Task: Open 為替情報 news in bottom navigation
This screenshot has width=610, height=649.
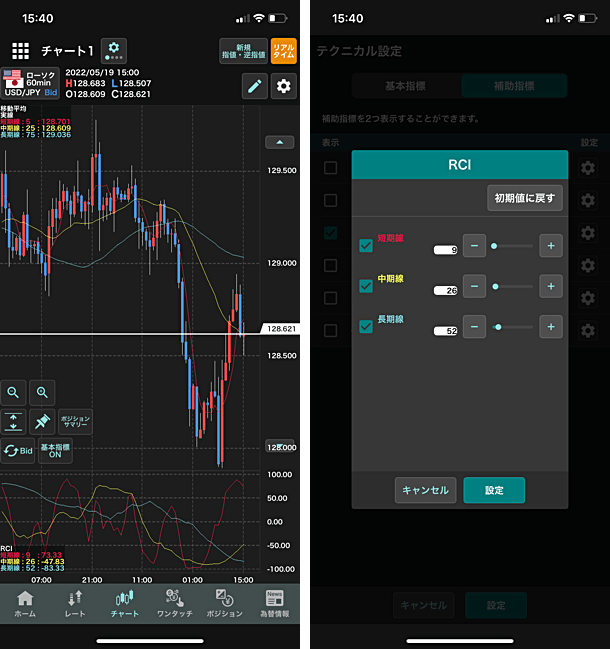Action: click(x=275, y=604)
